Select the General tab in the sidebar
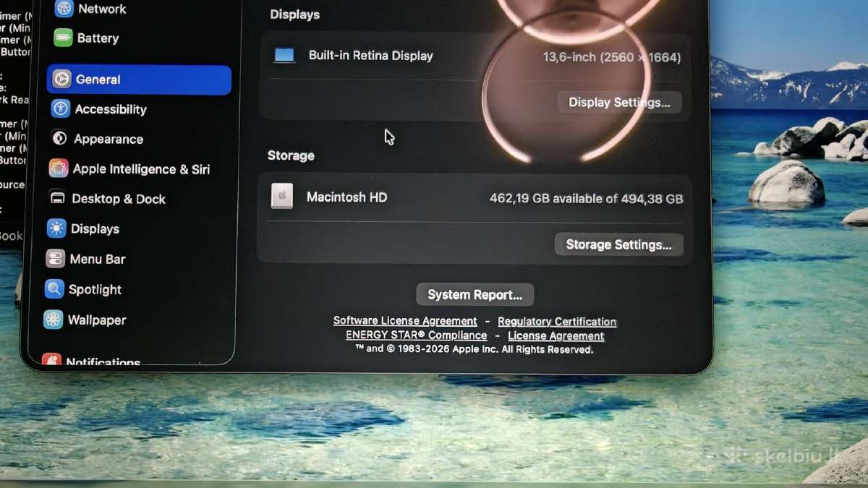 click(139, 80)
